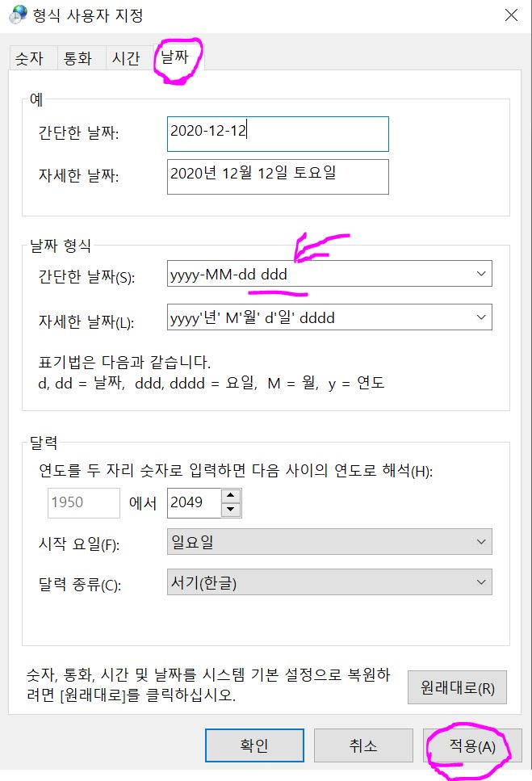Close the 형식 사용자 지정 dialog

(x=511, y=15)
